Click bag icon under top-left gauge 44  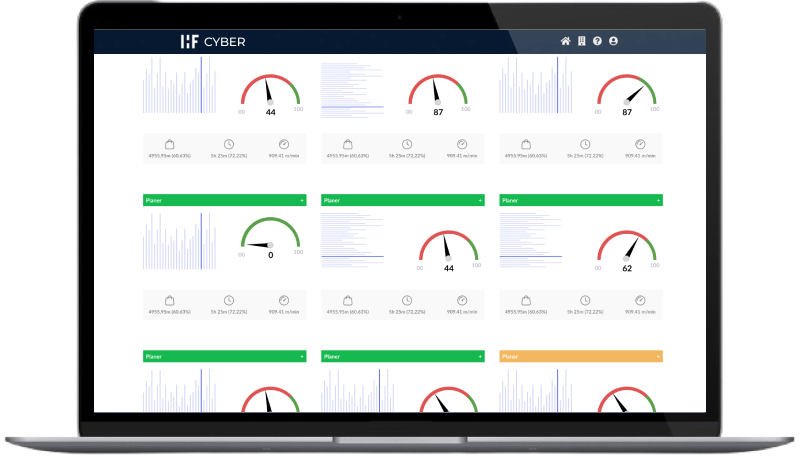[169, 144]
